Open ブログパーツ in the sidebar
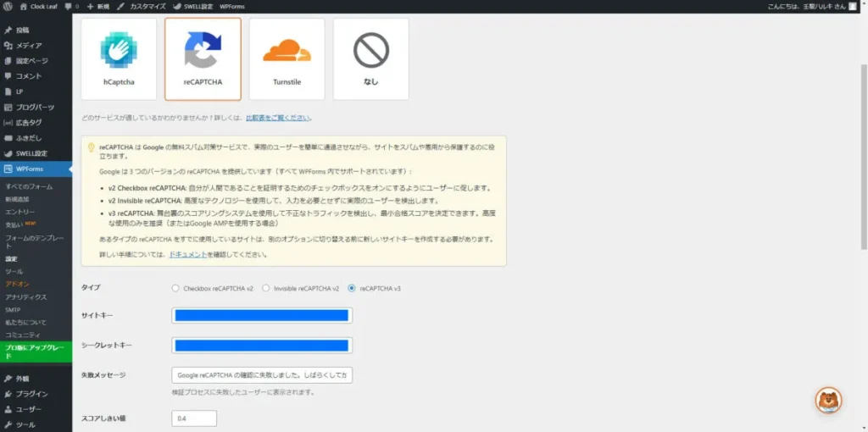The width and height of the screenshot is (868, 432). pyautogui.click(x=36, y=108)
